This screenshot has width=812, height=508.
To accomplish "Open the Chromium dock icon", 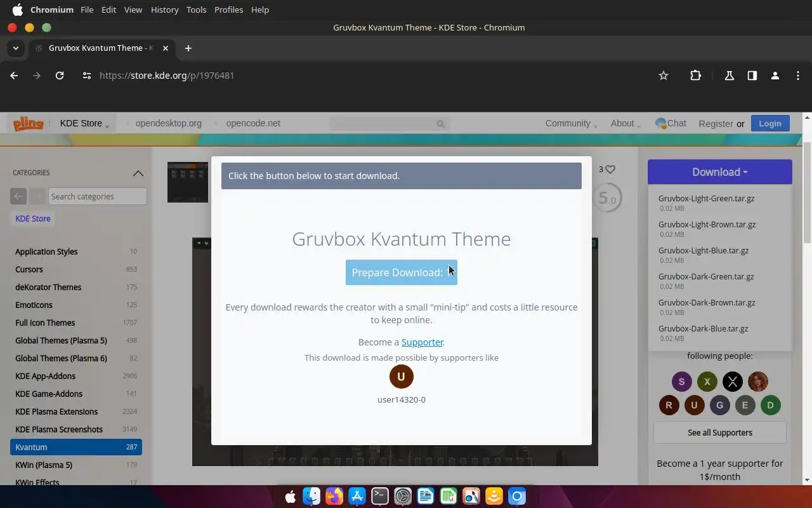I will [517, 496].
